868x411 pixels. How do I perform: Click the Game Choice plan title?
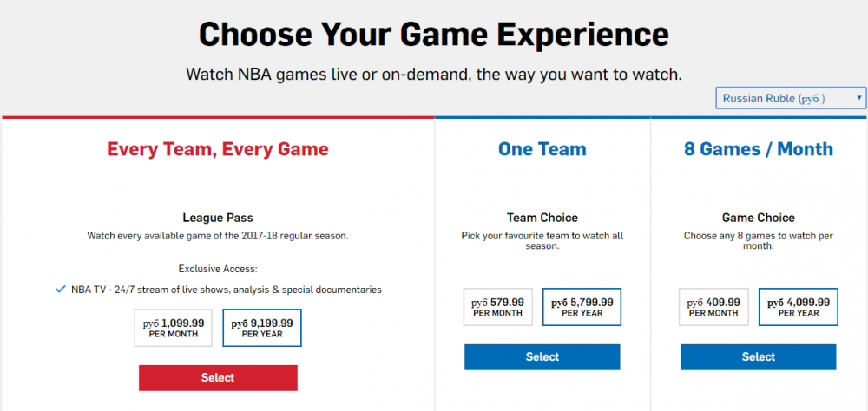tap(759, 218)
